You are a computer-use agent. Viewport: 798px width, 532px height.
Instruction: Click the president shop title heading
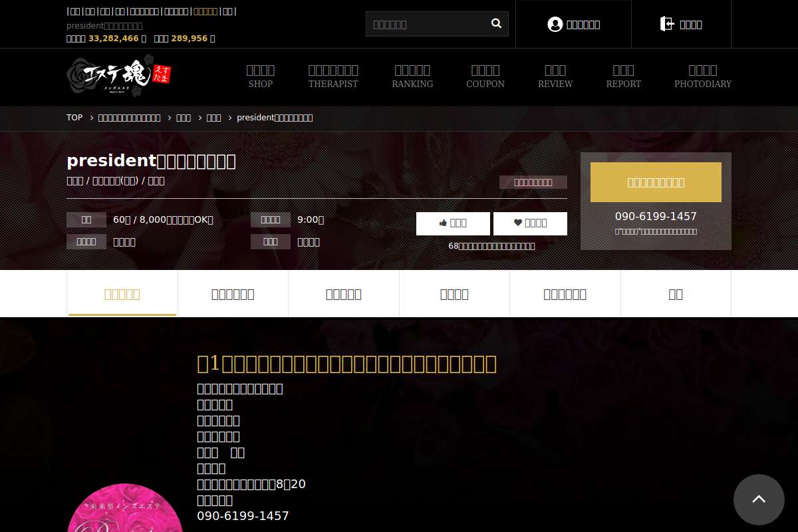[152, 161]
